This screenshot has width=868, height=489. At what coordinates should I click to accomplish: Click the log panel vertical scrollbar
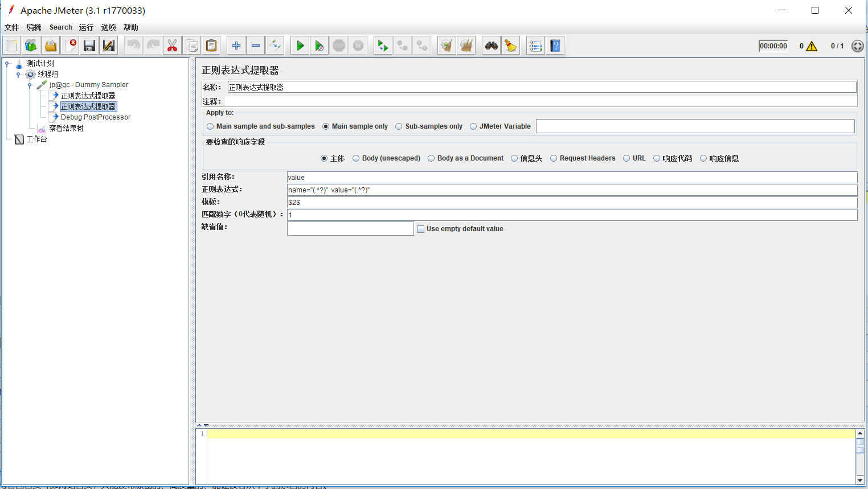pos(860,457)
